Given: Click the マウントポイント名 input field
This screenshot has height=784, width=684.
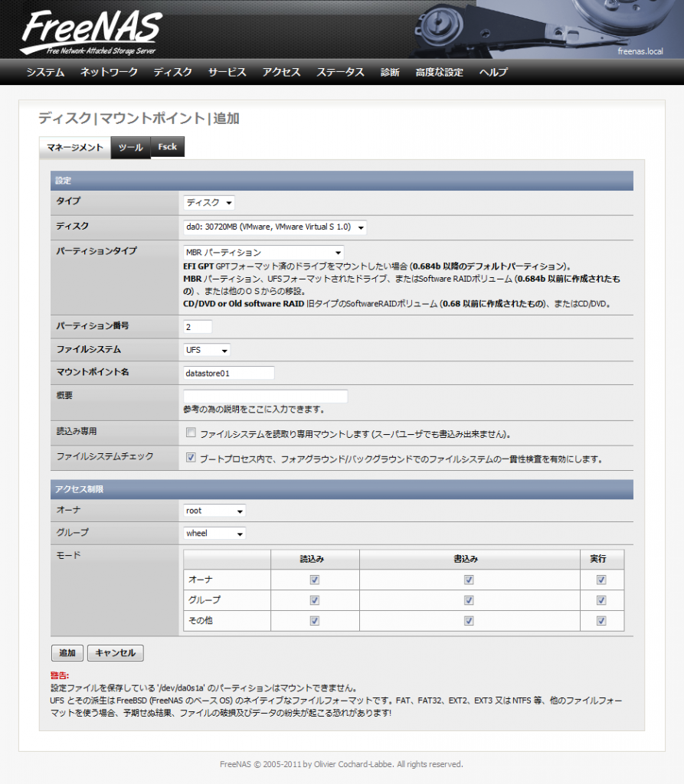Looking at the screenshot, I should click(227, 372).
